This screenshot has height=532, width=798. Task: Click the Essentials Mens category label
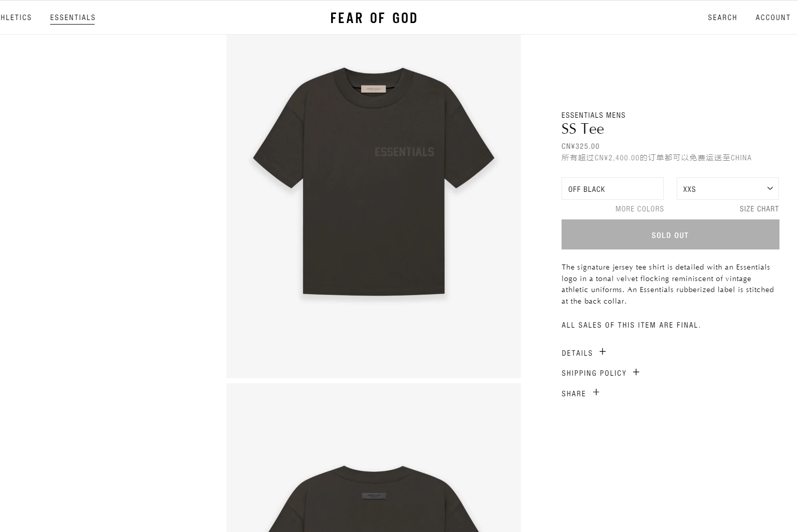(594, 115)
